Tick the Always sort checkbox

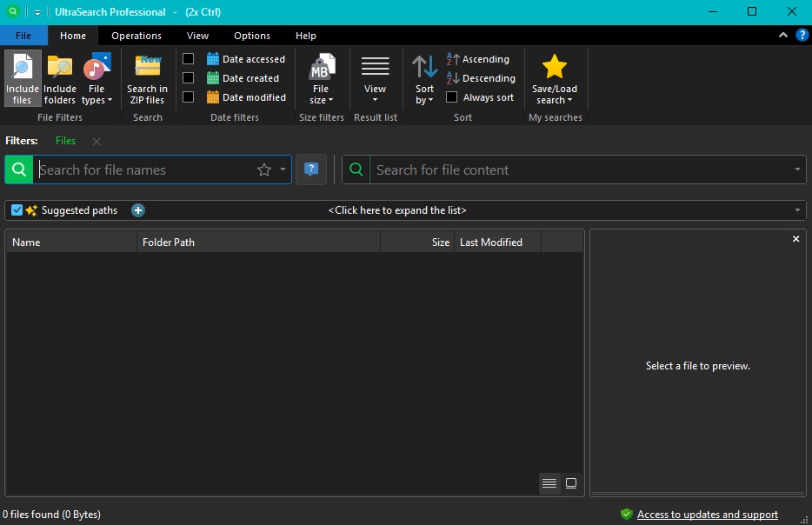coord(452,97)
